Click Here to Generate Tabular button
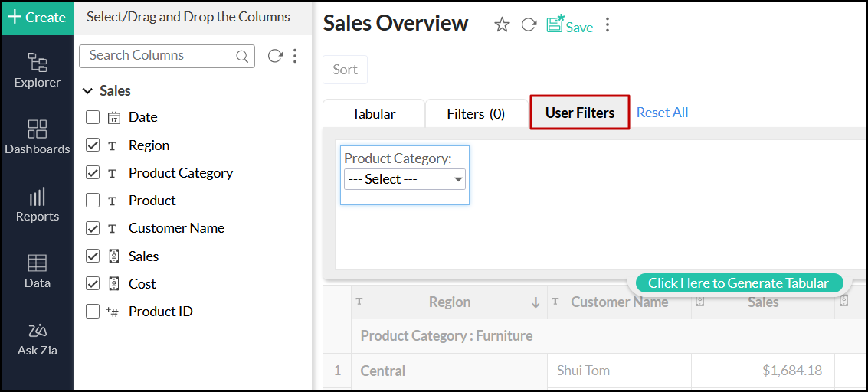 (739, 283)
